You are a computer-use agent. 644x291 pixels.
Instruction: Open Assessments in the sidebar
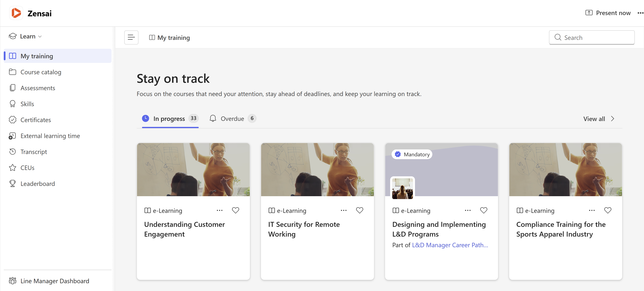coord(58,88)
